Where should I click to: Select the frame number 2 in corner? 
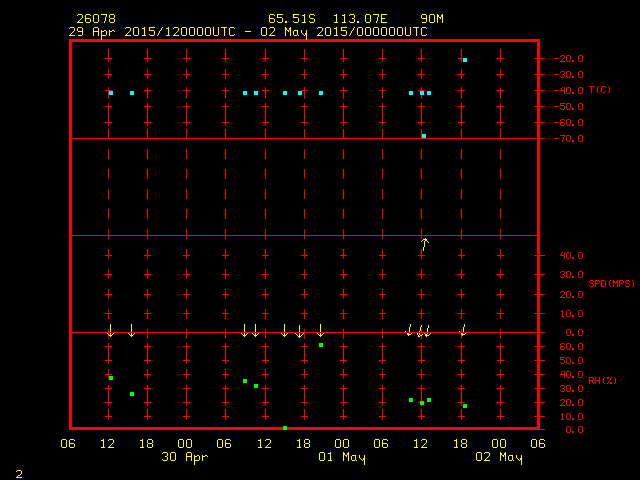18,472
